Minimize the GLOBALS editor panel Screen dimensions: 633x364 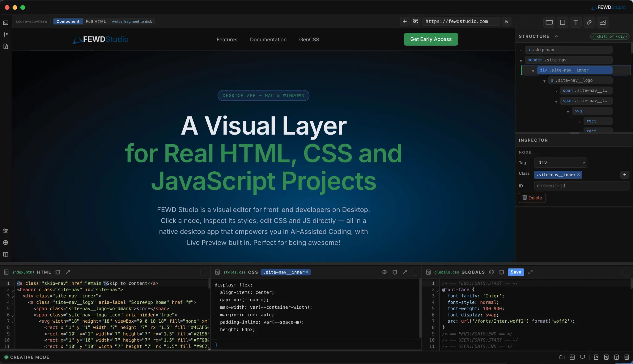pyautogui.click(x=626, y=272)
